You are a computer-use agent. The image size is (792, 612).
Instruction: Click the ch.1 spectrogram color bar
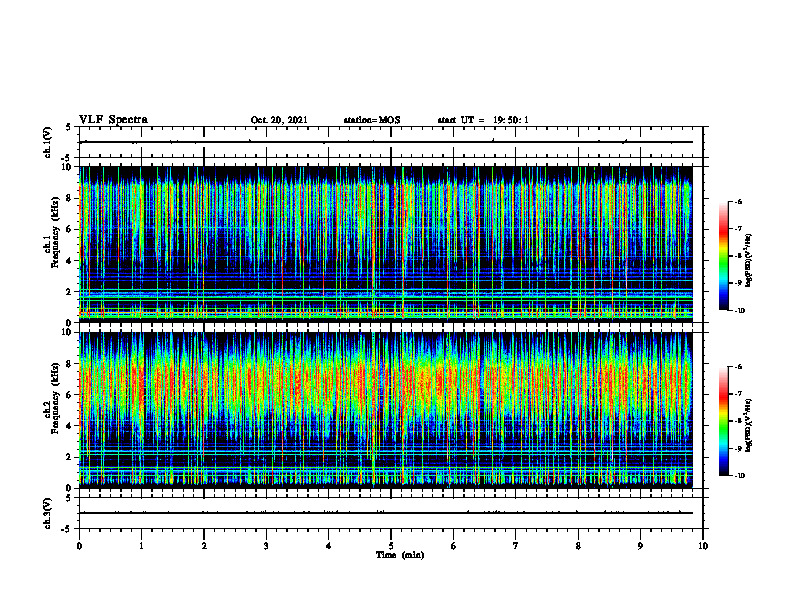[723, 256]
